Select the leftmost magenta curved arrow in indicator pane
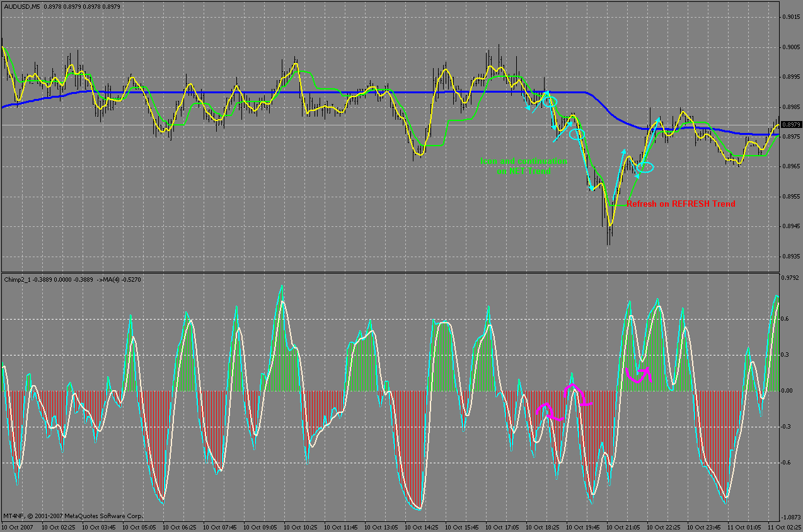This screenshot has width=803, height=532. pyautogui.click(x=549, y=412)
